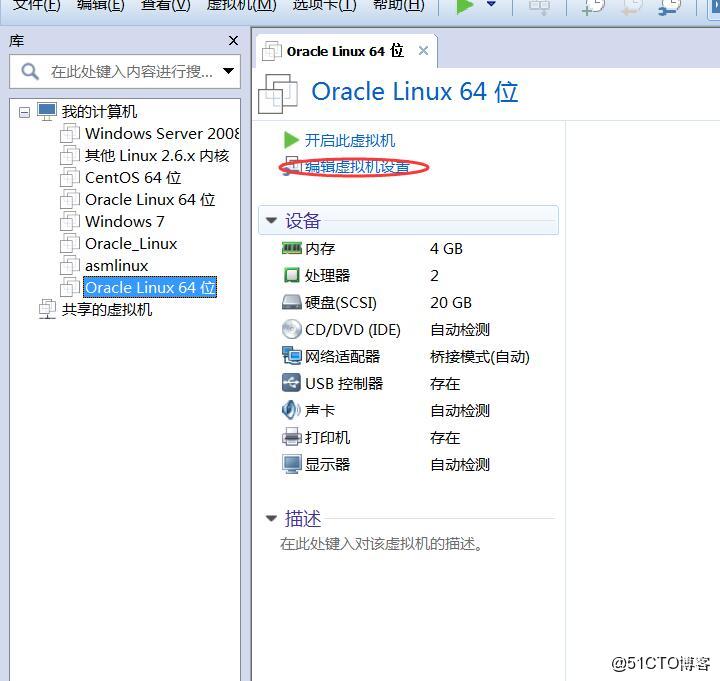The image size is (720, 681).
Task: Select 其他 Linux 2.6.x 内核 virtual machine
Action: [157, 156]
